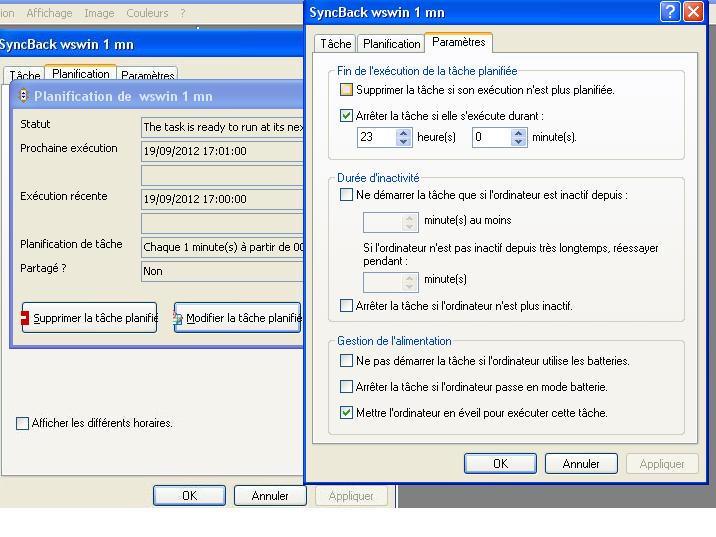Screen dimensions: 716x537
Task: Click OK in the back SyncBack window
Action: [x=190, y=496]
